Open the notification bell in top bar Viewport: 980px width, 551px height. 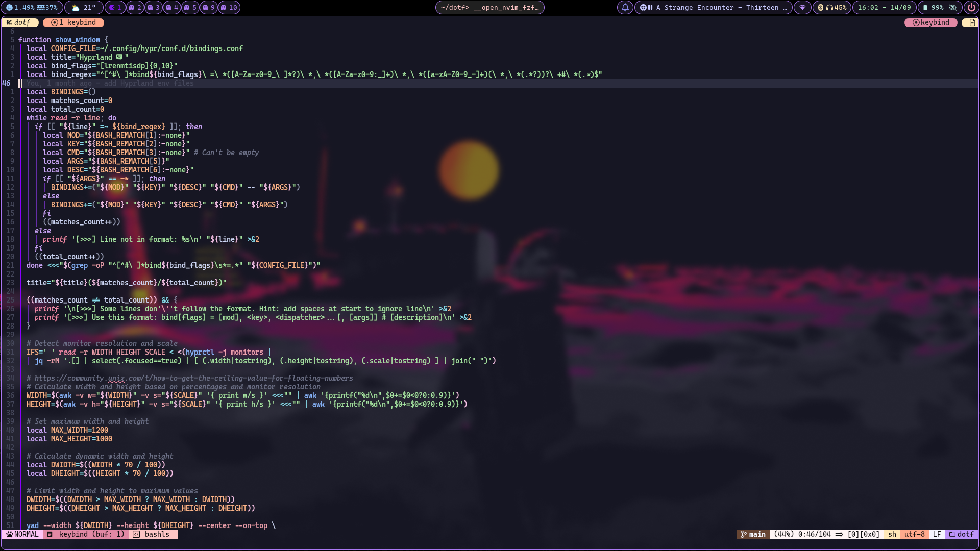pyautogui.click(x=625, y=8)
